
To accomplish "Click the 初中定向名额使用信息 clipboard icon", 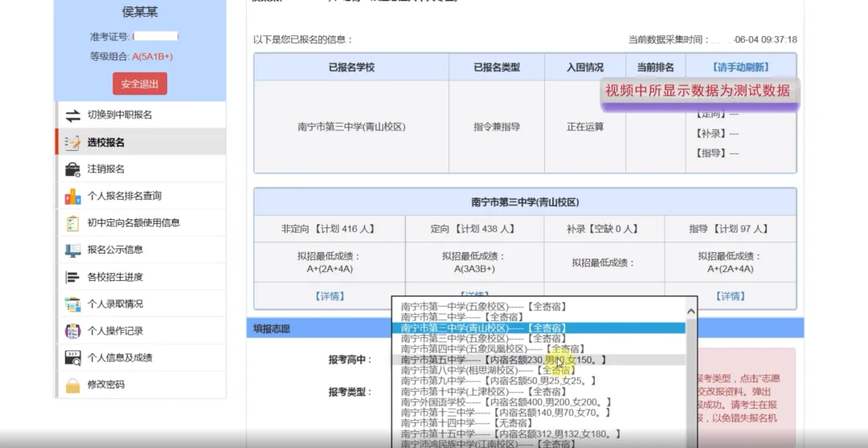I will 72,223.
